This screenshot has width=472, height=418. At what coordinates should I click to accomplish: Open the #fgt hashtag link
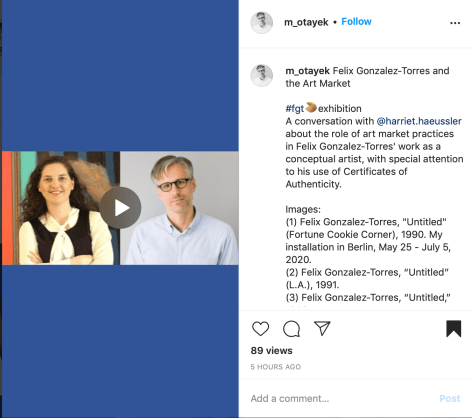[295, 109]
